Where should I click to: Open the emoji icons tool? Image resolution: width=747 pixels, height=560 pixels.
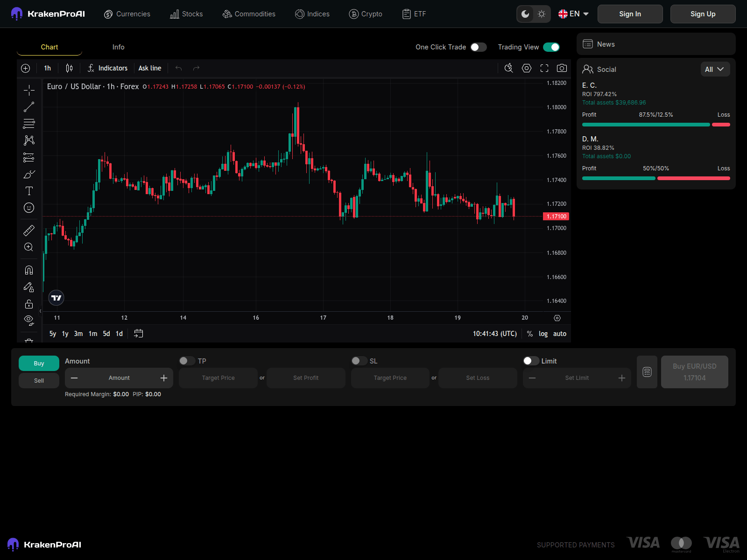[x=29, y=208]
